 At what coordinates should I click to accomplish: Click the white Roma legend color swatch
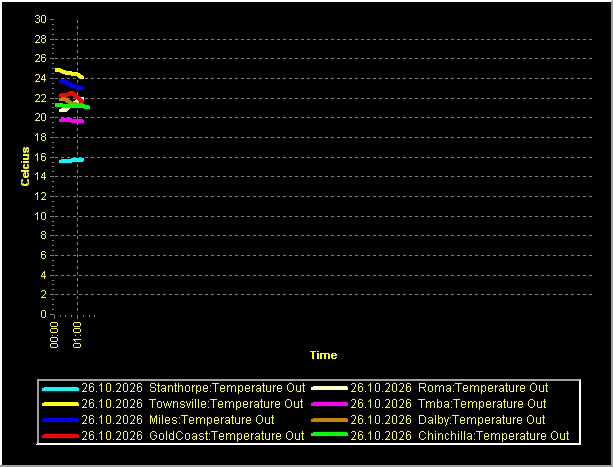[x=329, y=388]
